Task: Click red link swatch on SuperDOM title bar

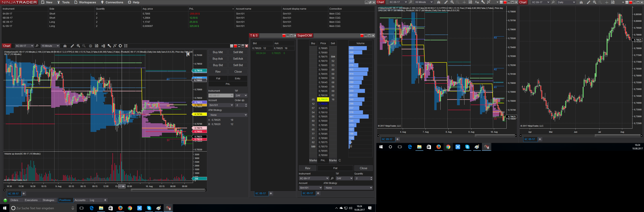Action: click(362, 36)
